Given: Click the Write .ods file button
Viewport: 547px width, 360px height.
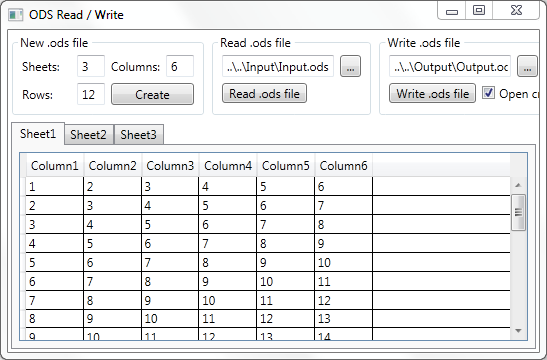Looking at the screenshot, I should pos(432,93).
